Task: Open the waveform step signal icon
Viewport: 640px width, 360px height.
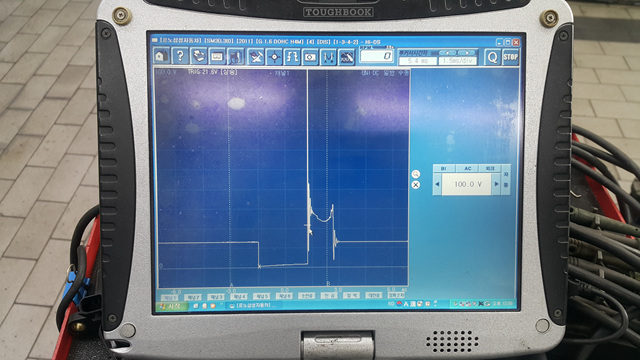Action: [x=292, y=57]
